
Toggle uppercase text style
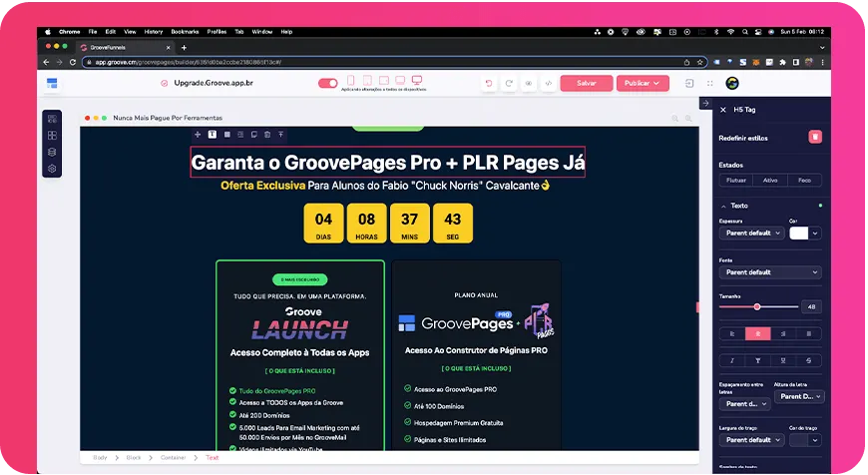[758, 360]
